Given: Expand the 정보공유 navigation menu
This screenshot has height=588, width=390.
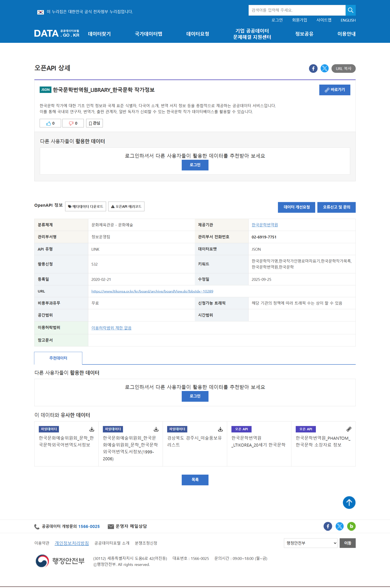Looking at the screenshot, I should click(304, 34).
